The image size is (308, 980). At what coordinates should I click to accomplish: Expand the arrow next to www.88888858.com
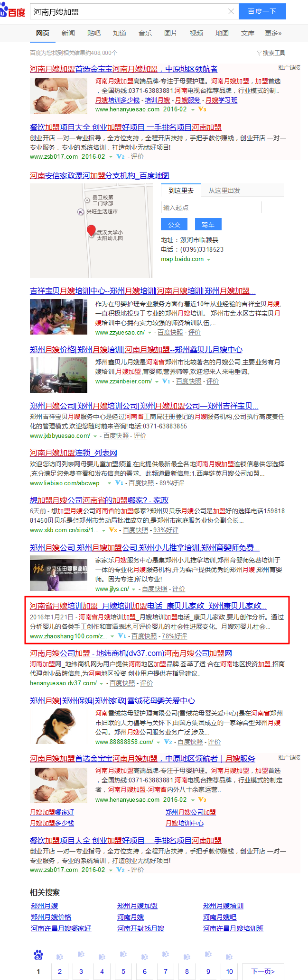(x=158, y=742)
